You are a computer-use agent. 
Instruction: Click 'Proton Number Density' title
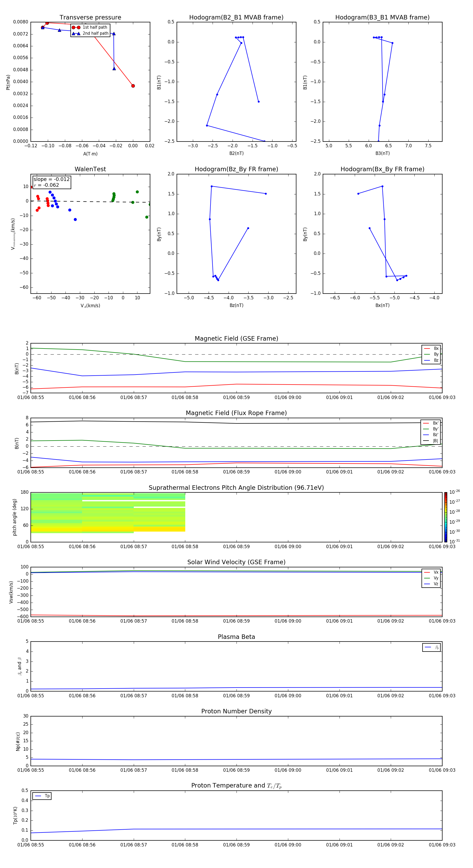236,711
